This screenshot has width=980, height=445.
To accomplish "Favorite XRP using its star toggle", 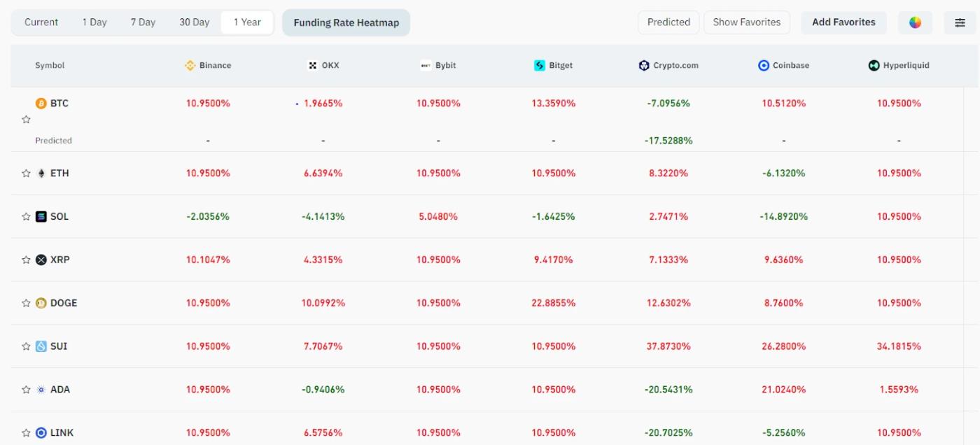I will tap(26, 260).
